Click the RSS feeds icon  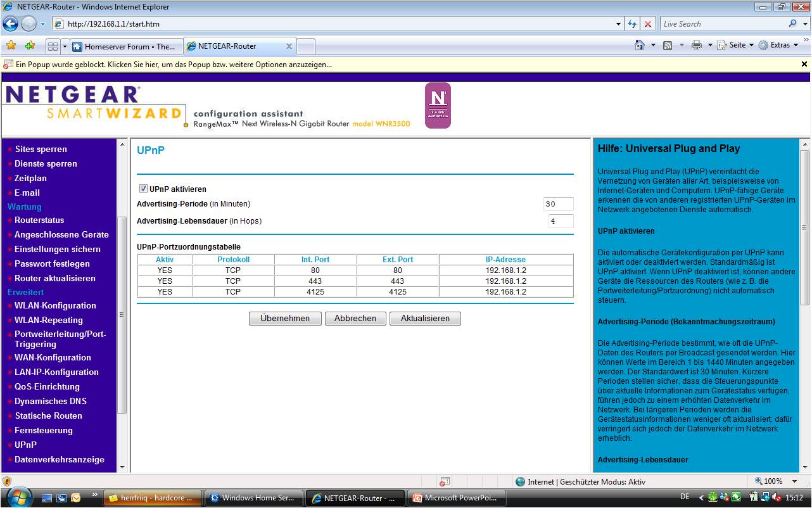[x=668, y=46]
